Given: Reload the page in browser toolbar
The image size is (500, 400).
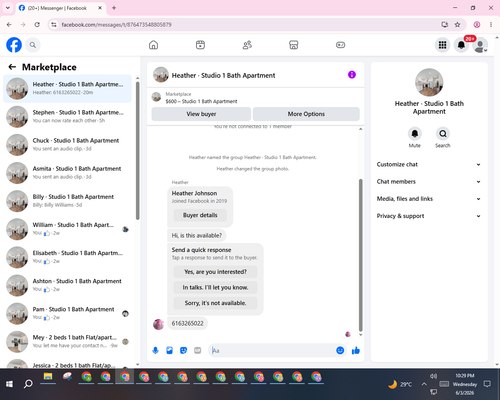Looking at the screenshot, I should tap(37, 24).
